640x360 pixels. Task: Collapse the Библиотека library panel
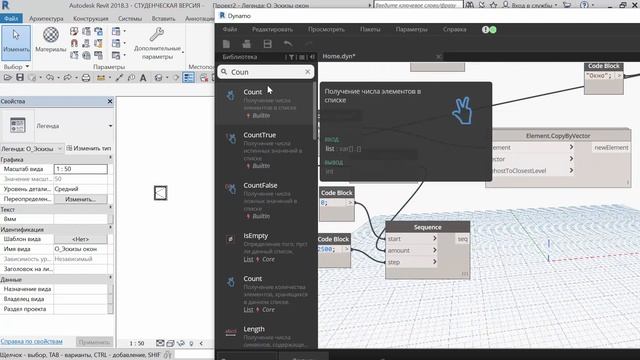312,57
